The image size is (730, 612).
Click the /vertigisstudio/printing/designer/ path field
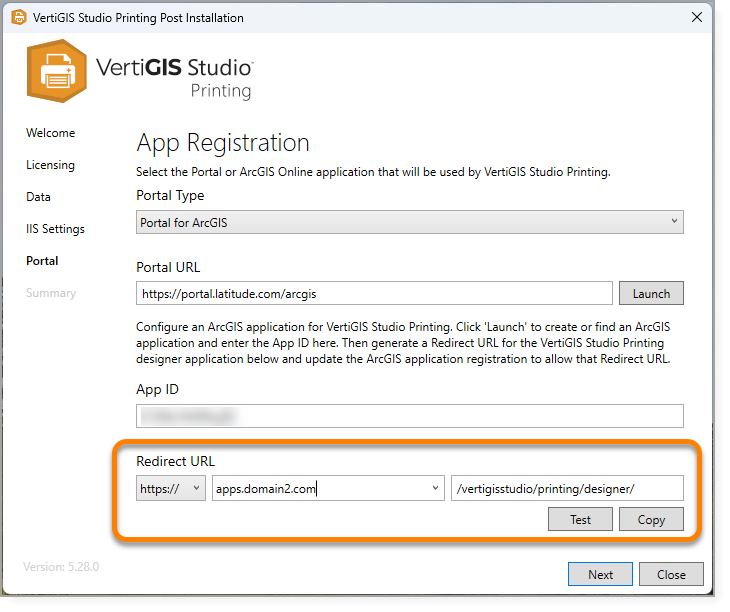coord(567,488)
